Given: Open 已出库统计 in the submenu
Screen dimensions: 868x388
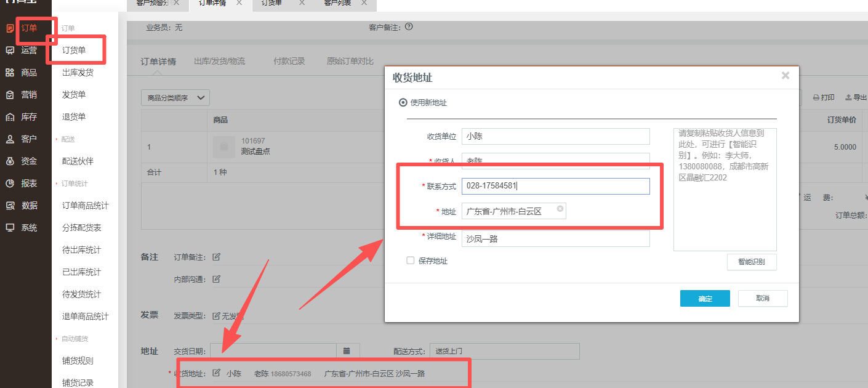Looking at the screenshot, I should (82, 272).
